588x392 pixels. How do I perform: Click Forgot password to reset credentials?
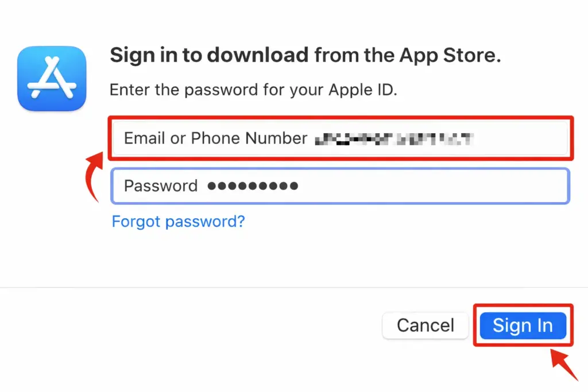(x=178, y=222)
